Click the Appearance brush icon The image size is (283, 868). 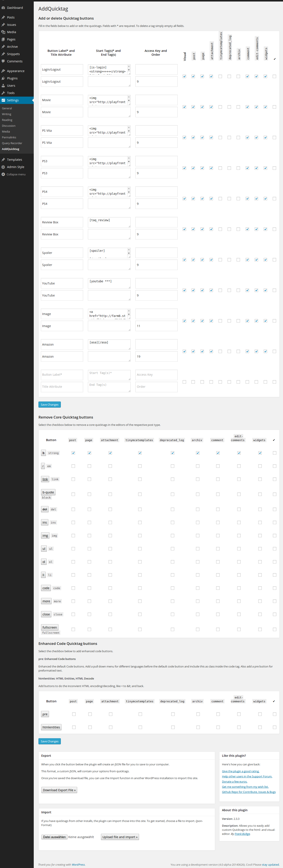point(3,71)
